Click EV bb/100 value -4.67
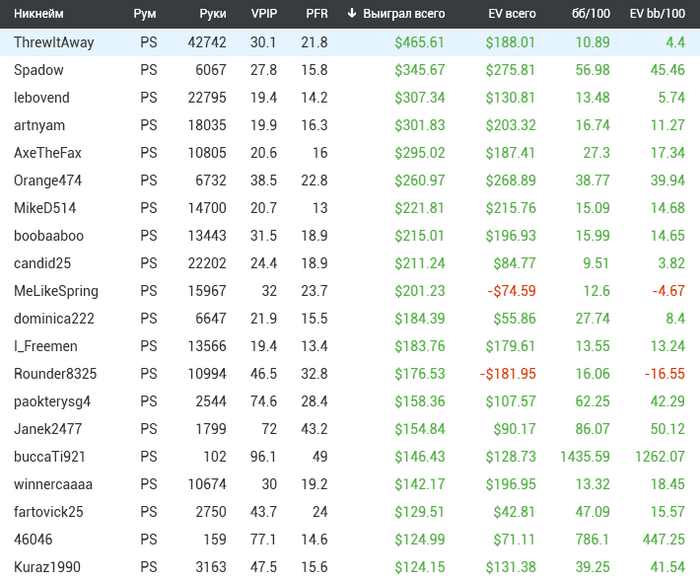Screen dimensions: 700x579 (x=668, y=291)
